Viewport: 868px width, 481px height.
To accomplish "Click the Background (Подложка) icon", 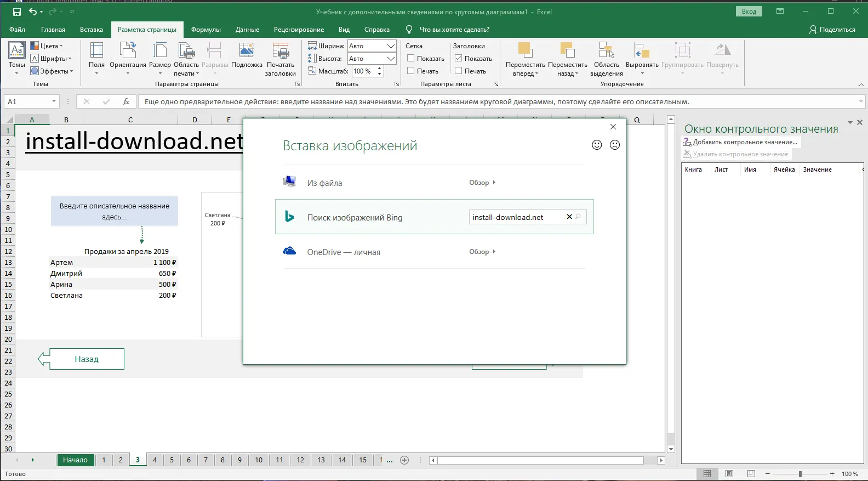I will click(x=247, y=51).
